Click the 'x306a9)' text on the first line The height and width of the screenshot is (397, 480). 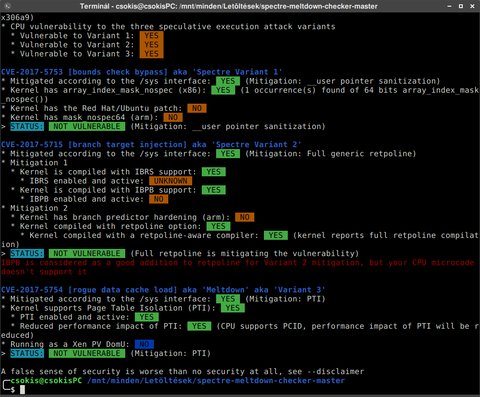17,17
